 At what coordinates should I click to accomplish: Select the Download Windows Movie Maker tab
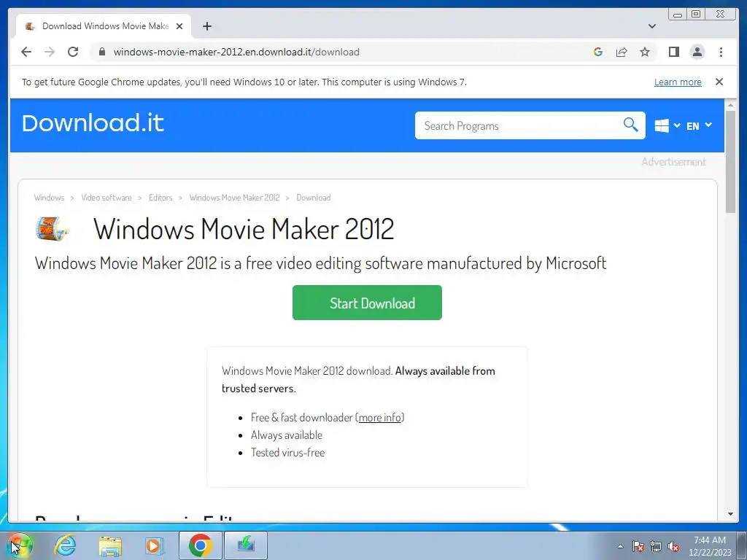click(104, 26)
